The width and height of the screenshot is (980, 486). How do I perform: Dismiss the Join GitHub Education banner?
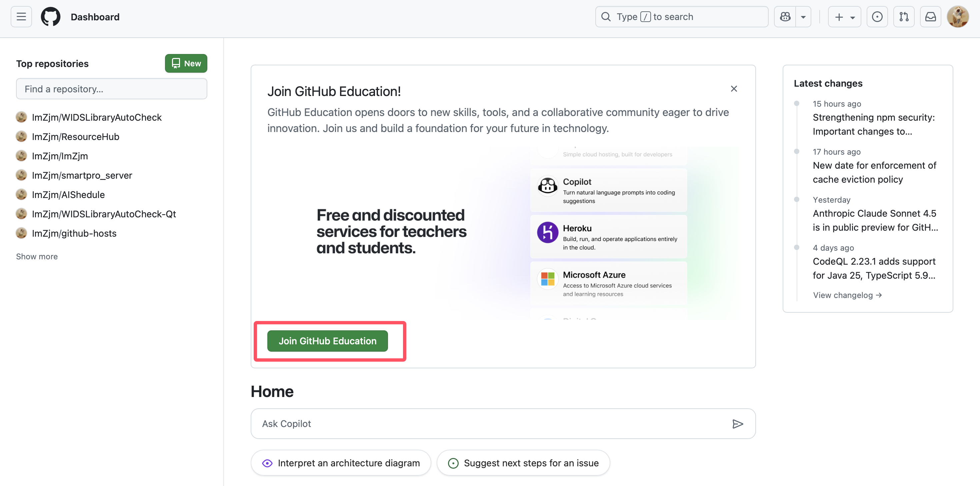click(733, 89)
